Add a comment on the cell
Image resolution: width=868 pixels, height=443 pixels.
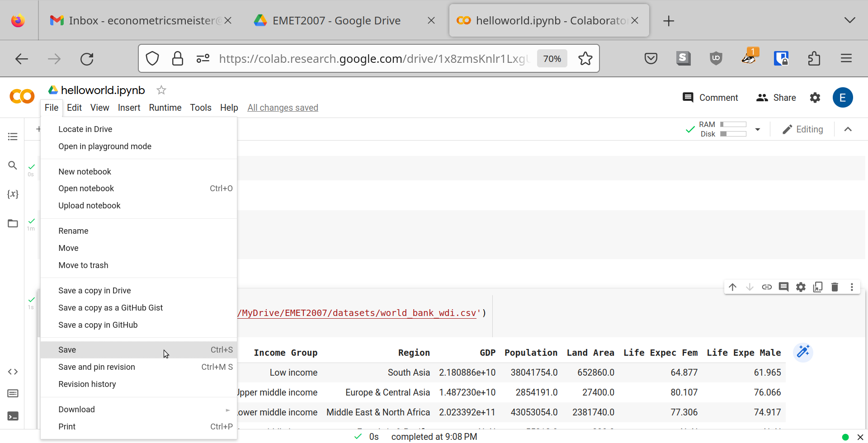tap(784, 287)
